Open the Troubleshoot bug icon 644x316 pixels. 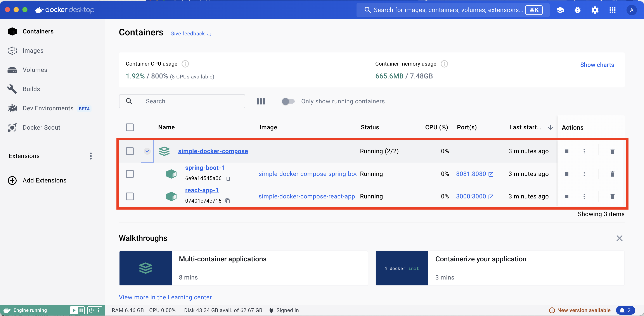[578, 10]
